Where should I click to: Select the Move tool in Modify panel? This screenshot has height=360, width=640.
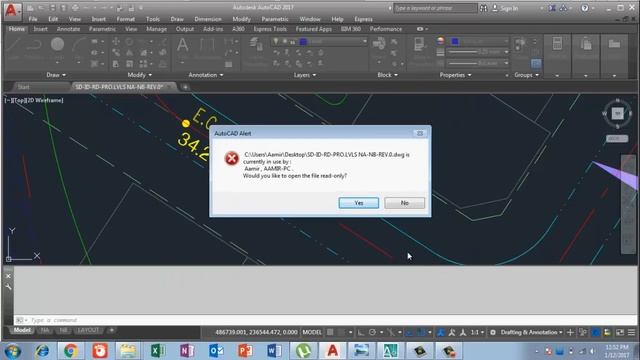tap(116, 41)
